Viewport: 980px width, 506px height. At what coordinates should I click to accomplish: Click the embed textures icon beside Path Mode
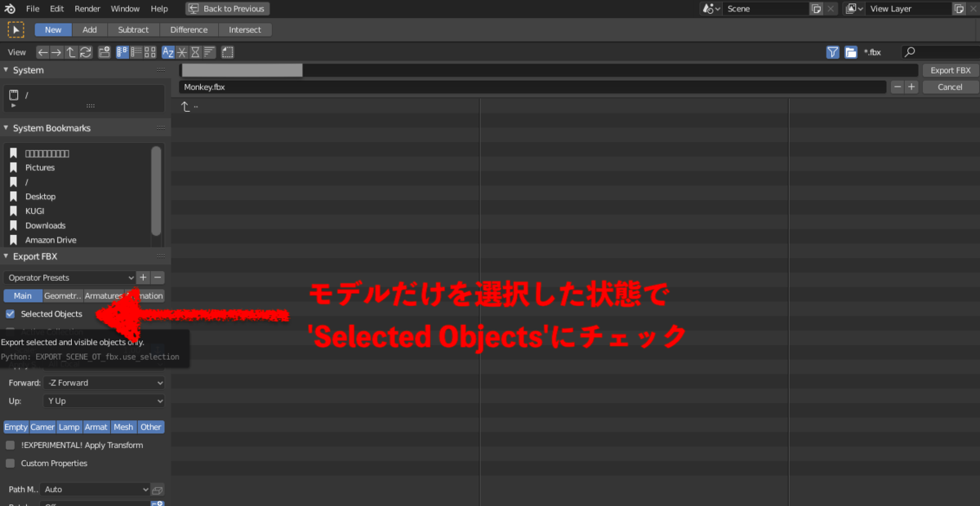[158, 490]
